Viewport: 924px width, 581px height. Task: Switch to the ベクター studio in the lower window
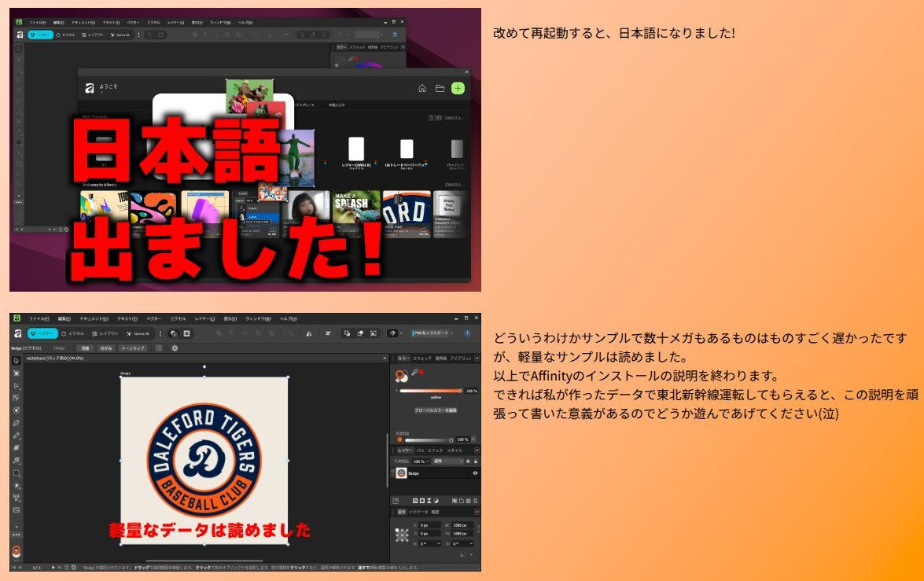[42, 333]
